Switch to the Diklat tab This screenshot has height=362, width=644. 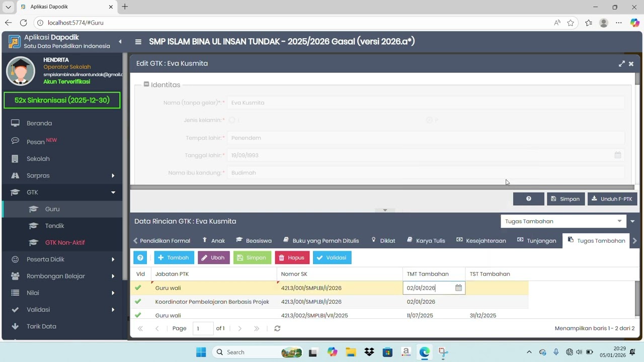383,240
